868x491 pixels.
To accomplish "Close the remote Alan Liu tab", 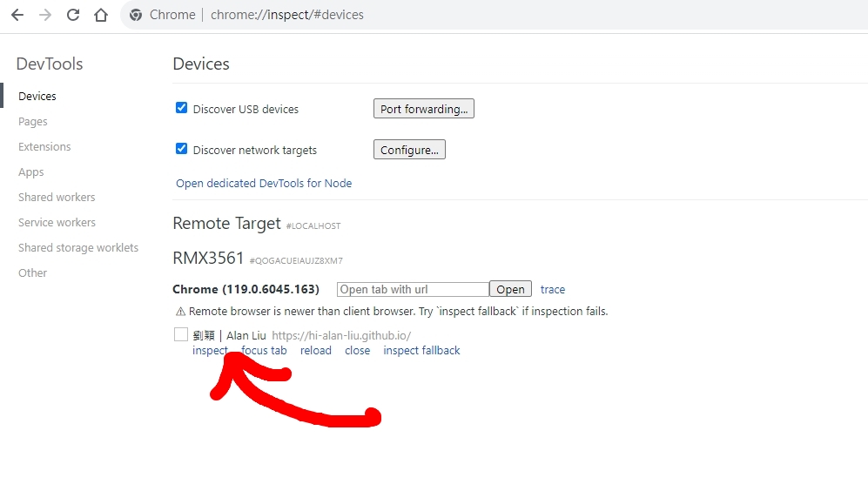I will click(357, 350).
